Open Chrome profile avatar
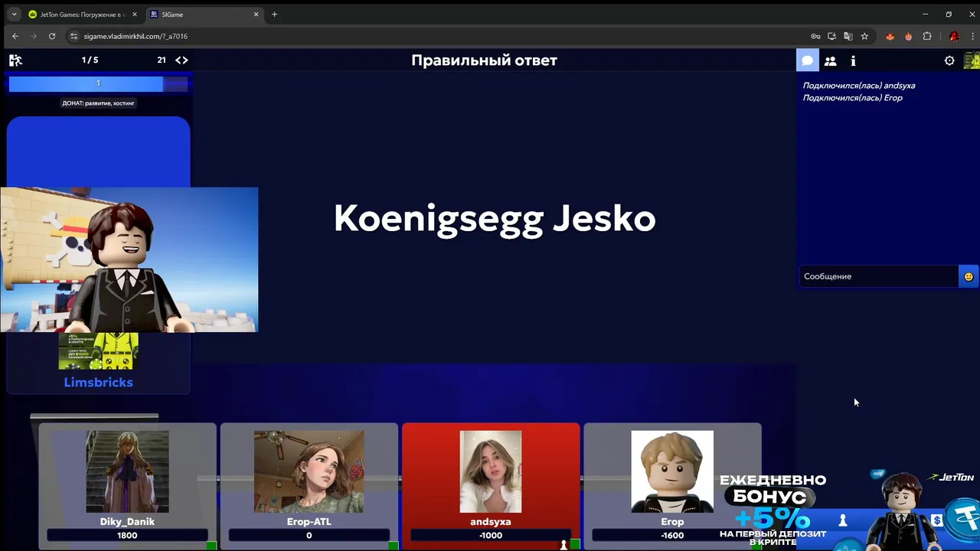Image resolution: width=980 pixels, height=551 pixels. pyautogui.click(x=954, y=36)
